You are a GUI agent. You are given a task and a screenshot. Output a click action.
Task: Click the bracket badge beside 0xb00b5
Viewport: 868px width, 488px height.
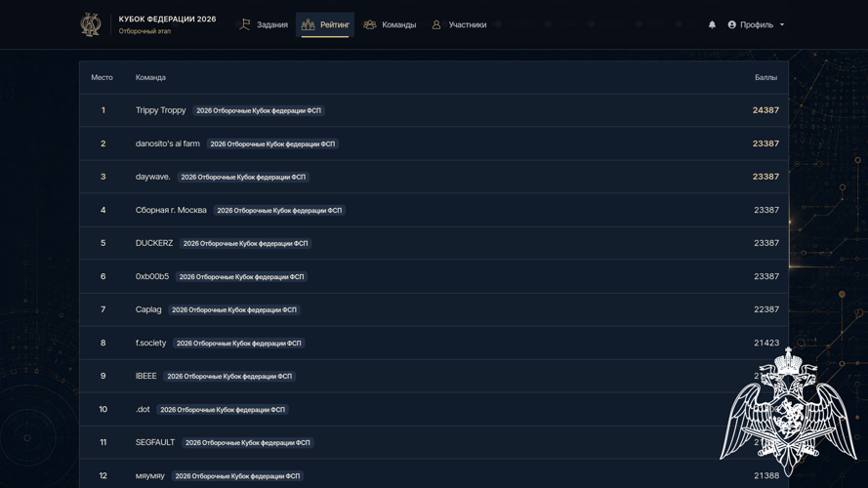241,276
